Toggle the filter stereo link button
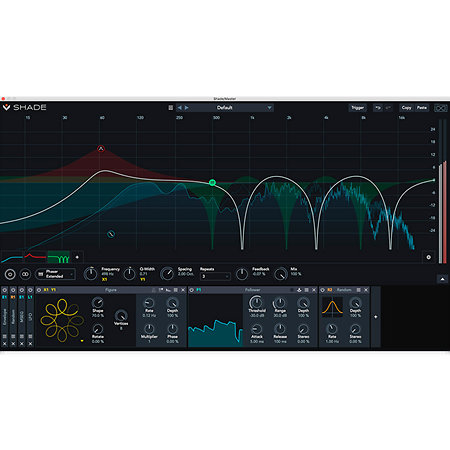 point(25,274)
